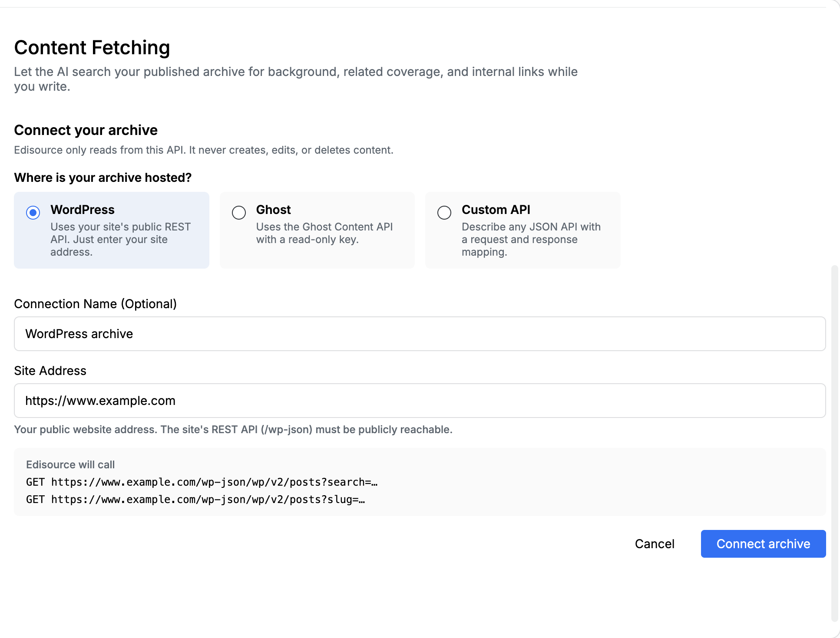Click the 'Where is your archive hosted?' heading
The width and height of the screenshot is (840, 638).
103,178
